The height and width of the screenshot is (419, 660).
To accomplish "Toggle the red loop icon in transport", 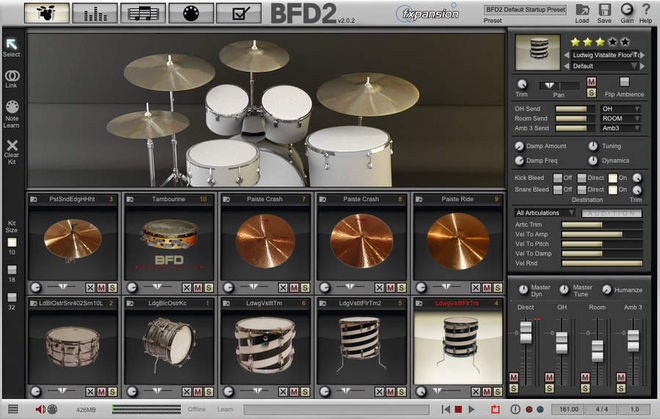I will [495, 409].
